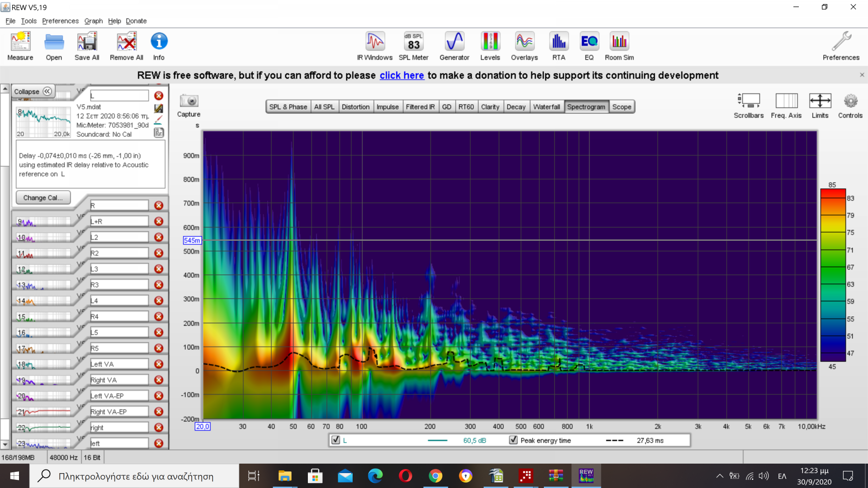This screenshot has height=488, width=868.
Task: Open the taskbar volume control
Action: [x=764, y=476]
